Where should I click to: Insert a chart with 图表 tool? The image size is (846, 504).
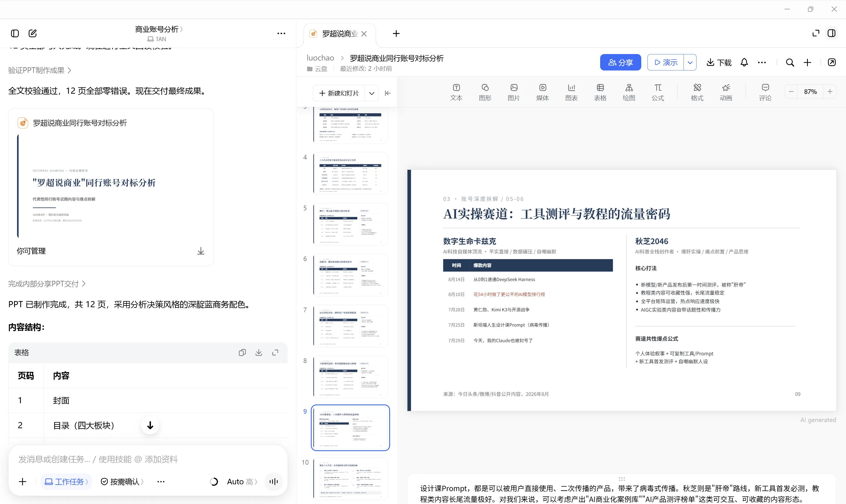point(571,93)
